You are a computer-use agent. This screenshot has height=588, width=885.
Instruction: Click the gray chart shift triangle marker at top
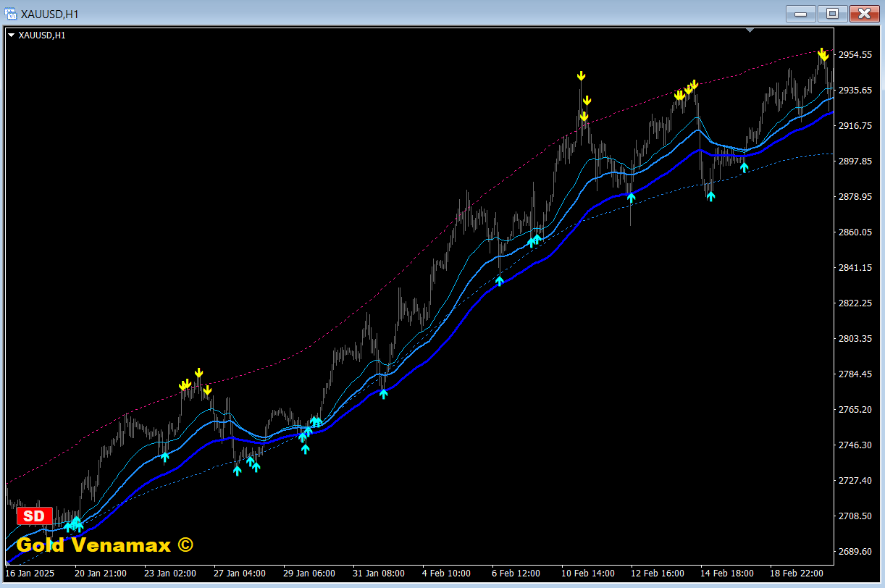750,30
